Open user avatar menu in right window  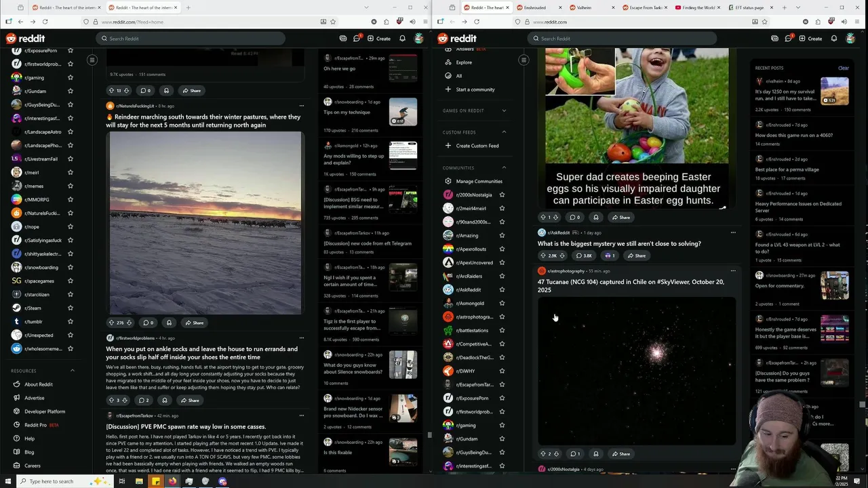[850, 39]
